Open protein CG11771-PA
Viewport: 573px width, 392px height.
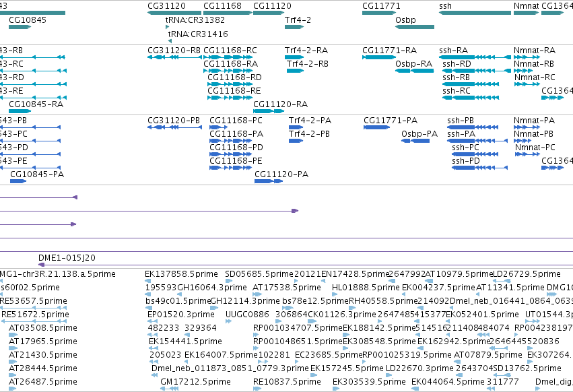tap(391, 121)
